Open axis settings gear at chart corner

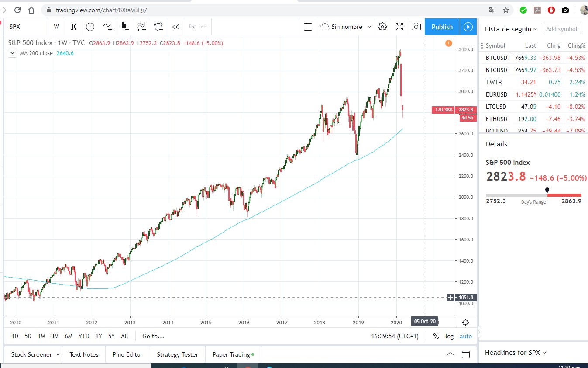tap(465, 322)
